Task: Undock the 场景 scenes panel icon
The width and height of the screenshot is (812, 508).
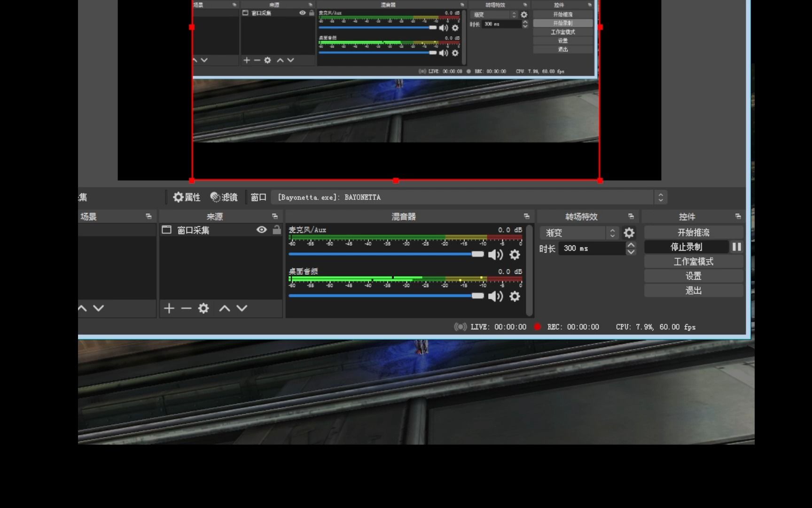Action: [148, 216]
